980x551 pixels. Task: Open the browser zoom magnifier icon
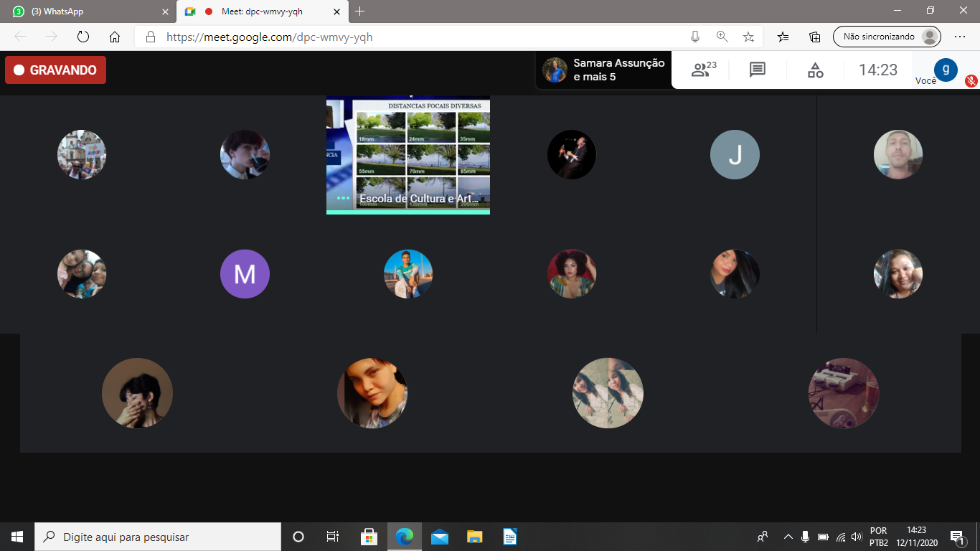point(722,37)
